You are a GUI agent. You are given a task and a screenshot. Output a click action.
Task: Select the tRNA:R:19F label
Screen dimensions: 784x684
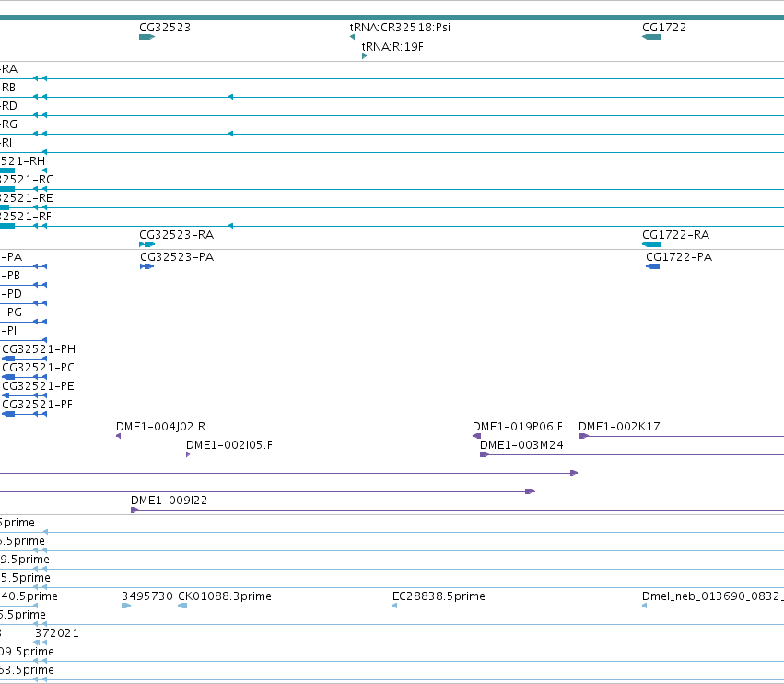click(x=392, y=47)
